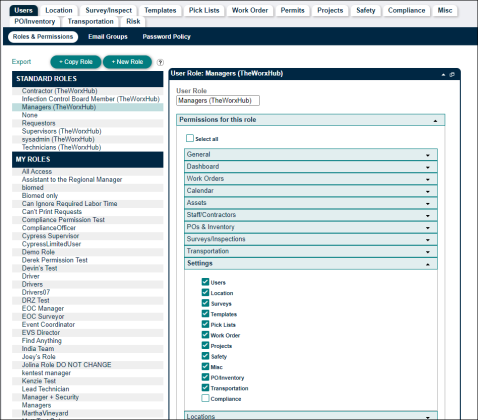Uncheck the Safety settings permission

205,356
